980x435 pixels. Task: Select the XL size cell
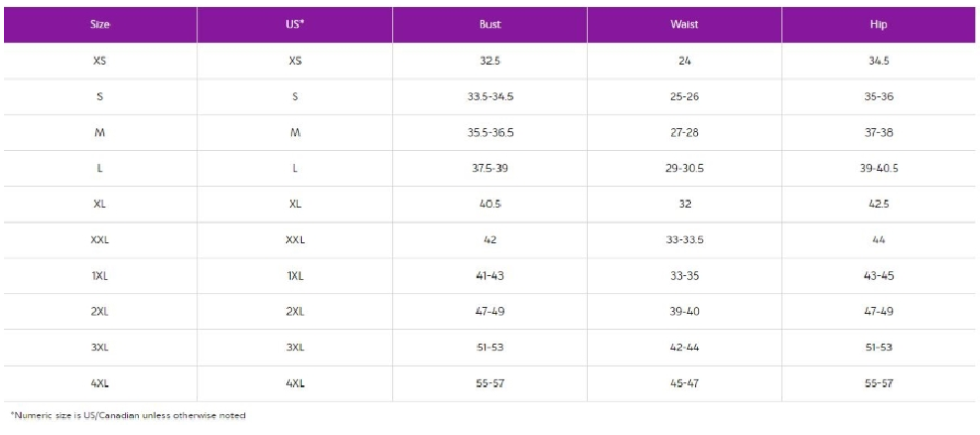[99, 204]
